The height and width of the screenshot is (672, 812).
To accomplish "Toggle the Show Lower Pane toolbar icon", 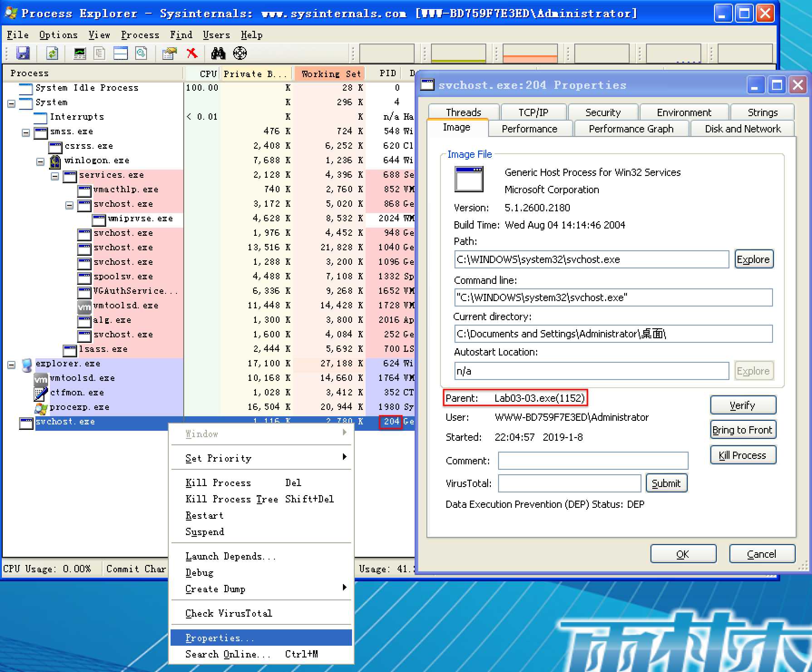I will (121, 53).
